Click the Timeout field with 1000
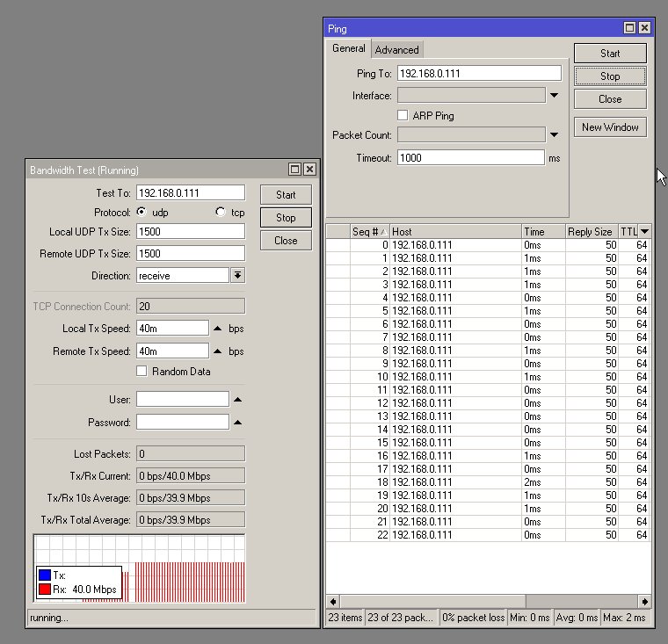This screenshot has width=668, height=644. (471, 157)
